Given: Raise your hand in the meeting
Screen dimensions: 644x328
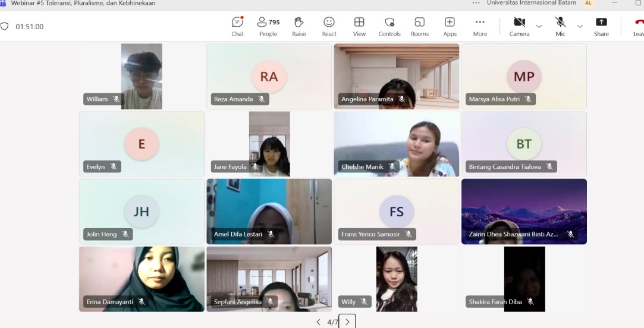Looking at the screenshot, I should pyautogui.click(x=299, y=26).
